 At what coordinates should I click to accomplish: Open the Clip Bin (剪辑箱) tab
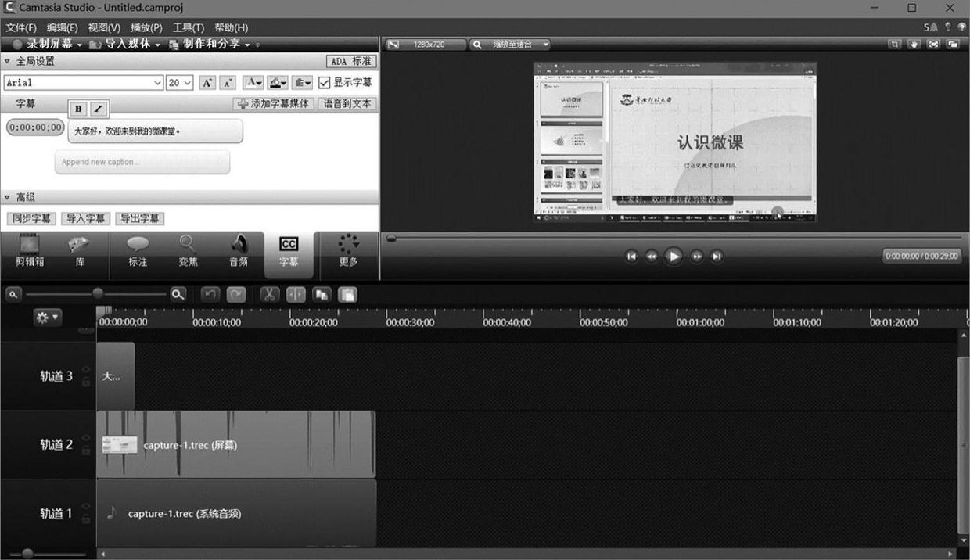point(30,252)
